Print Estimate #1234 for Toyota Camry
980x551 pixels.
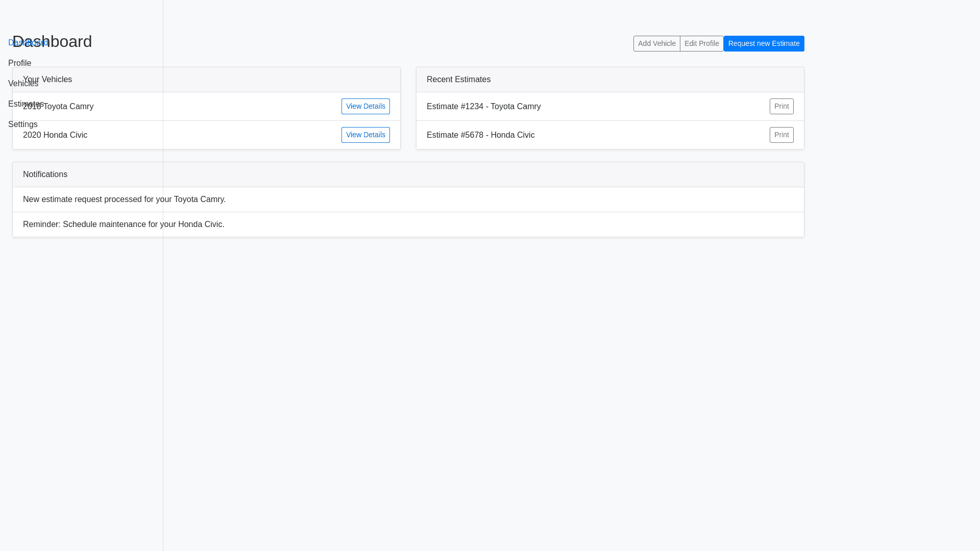[781, 107]
